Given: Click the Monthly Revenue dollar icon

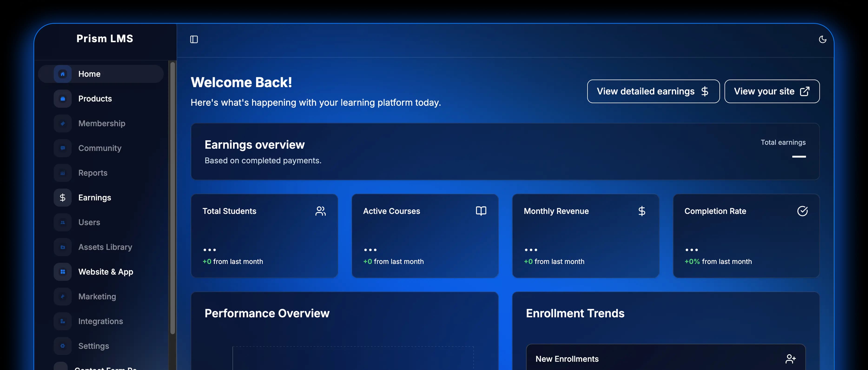Looking at the screenshot, I should coord(642,211).
